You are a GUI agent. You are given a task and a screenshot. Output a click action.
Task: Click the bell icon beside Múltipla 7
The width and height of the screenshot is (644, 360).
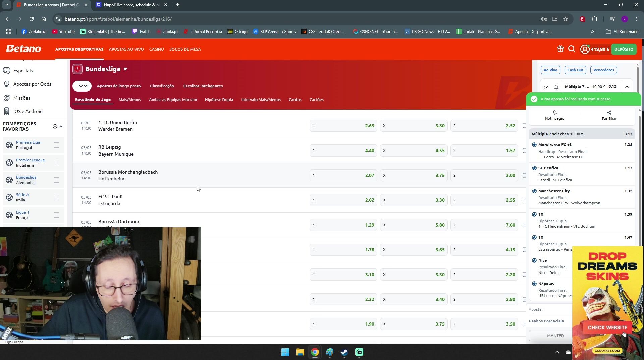[556, 87]
